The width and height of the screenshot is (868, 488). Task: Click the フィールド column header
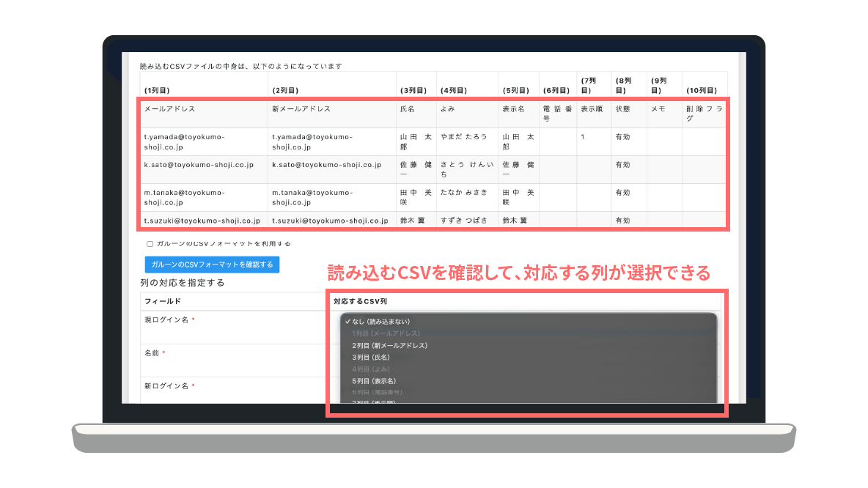(163, 302)
